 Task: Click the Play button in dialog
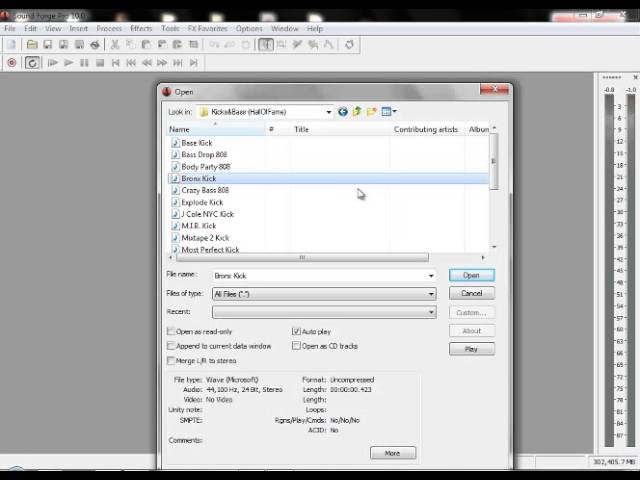(471, 349)
